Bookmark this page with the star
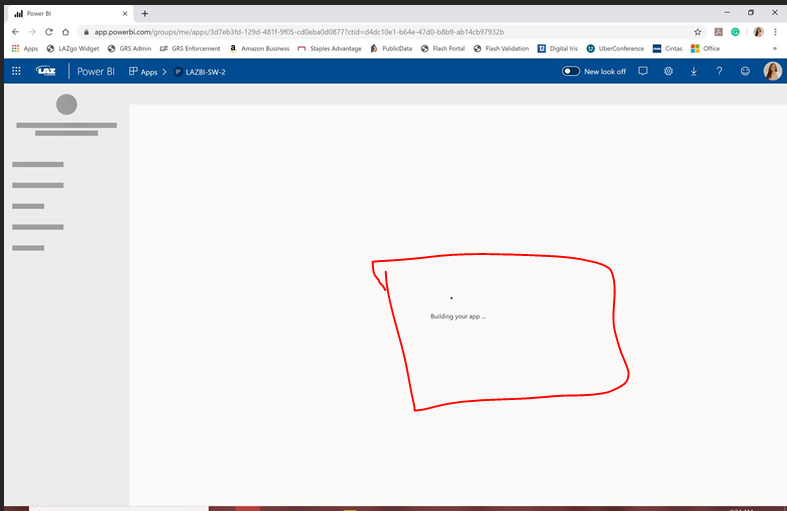The image size is (787, 511). point(698,32)
